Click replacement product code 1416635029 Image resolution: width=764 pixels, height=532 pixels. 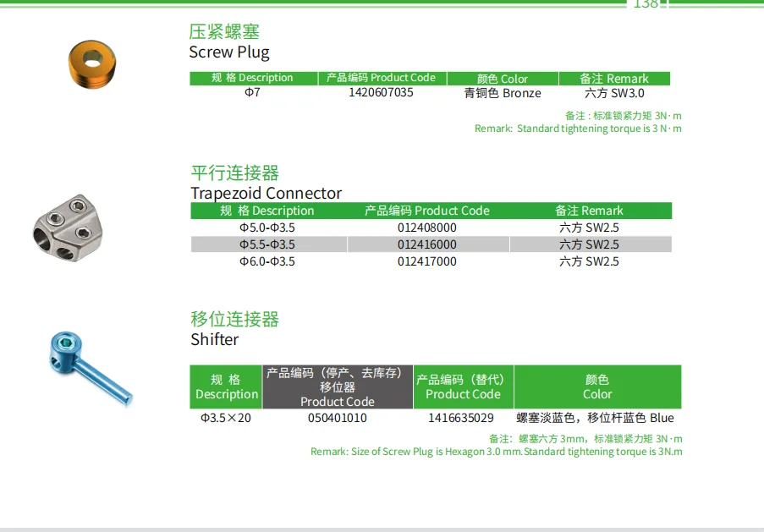tap(461, 418)
